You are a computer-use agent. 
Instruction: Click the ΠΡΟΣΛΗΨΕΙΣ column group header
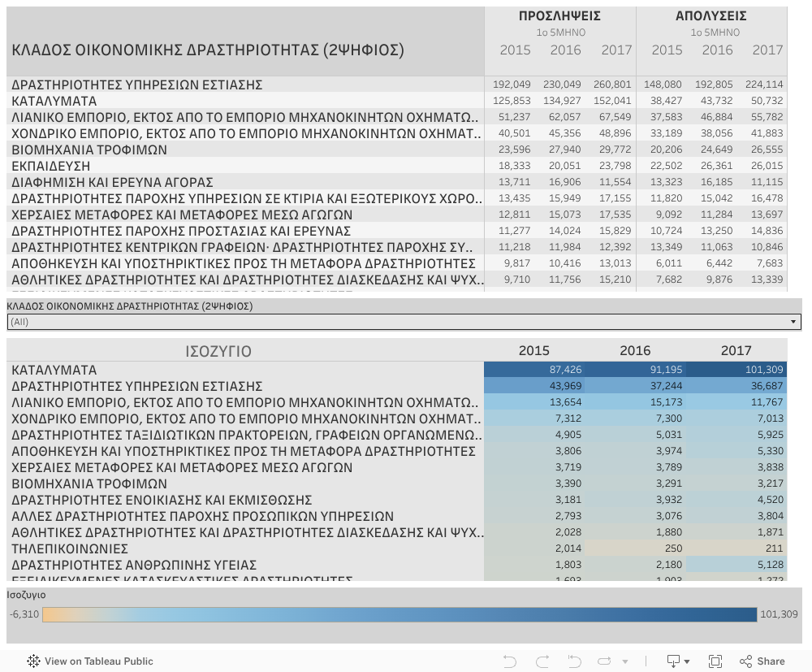[559, 15]
